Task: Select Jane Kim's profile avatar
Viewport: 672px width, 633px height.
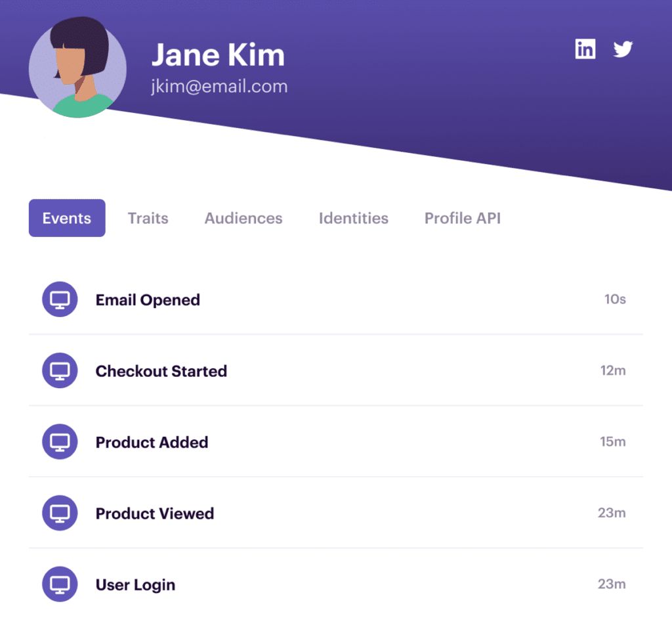Action: point(77,68)
